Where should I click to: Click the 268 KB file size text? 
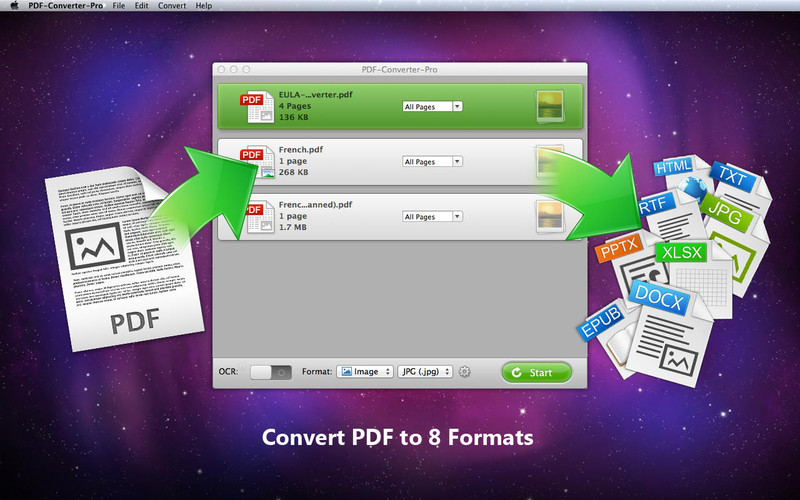tap(293, 172)
